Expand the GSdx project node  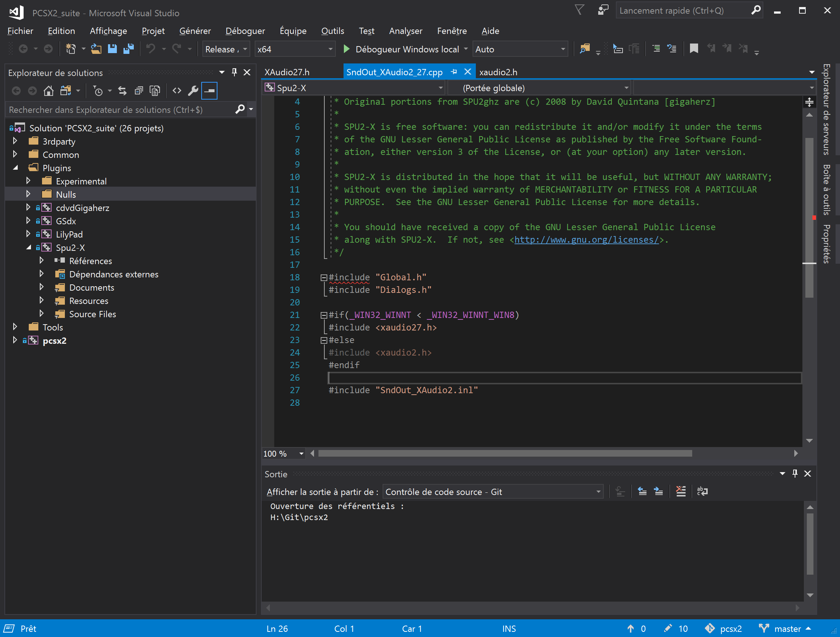pos(28,221)
